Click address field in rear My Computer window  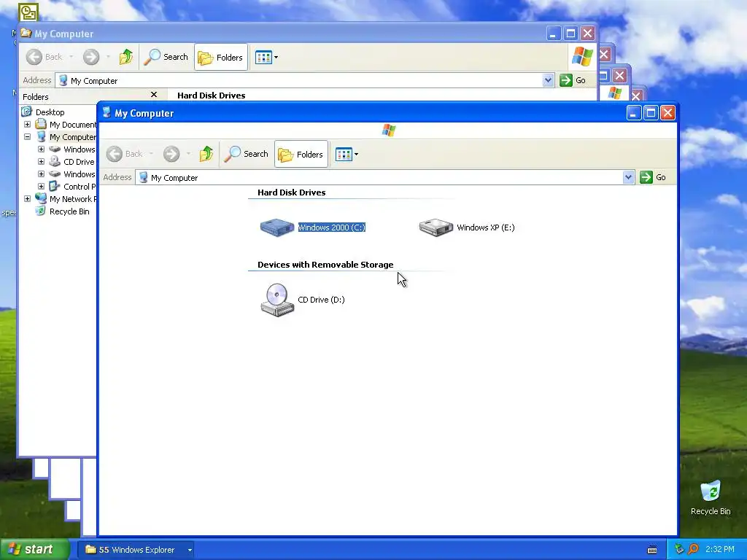tap(305, 80)
